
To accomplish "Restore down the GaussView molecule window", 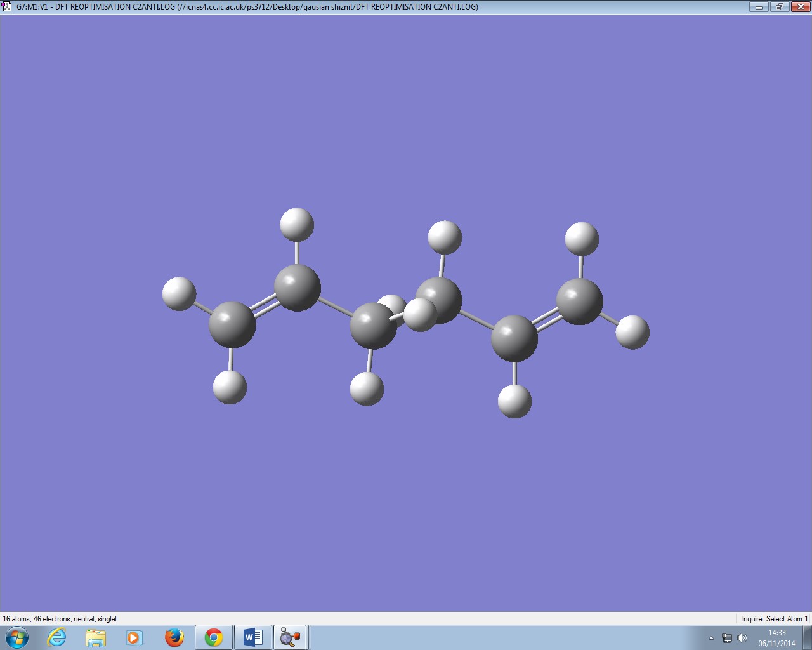I will point(779,7).
